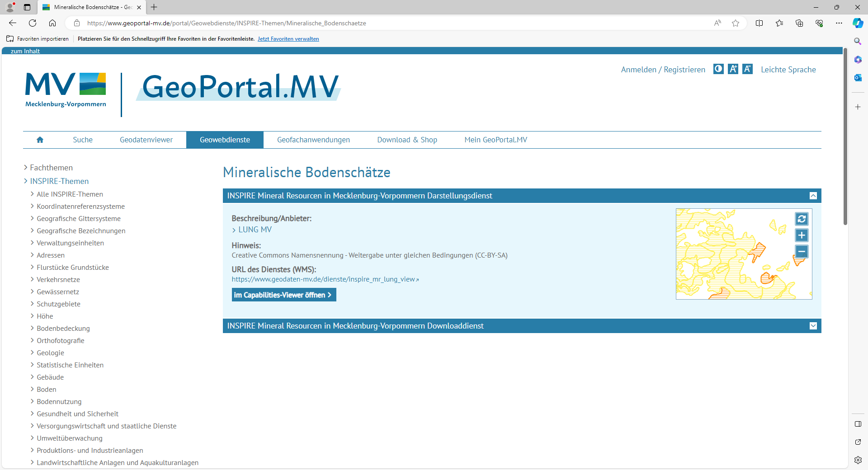Open split screen view
868x470 pixels.
coord(759,23)
